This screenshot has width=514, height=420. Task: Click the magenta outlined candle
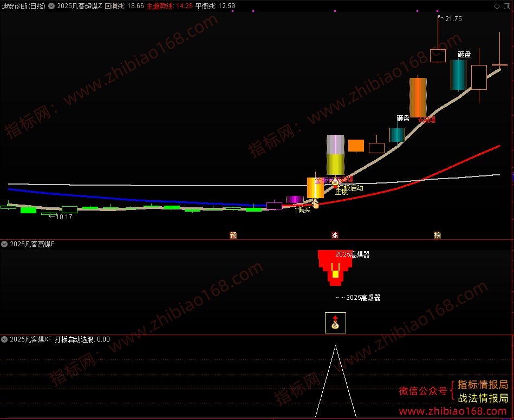(x=275, y=206)
